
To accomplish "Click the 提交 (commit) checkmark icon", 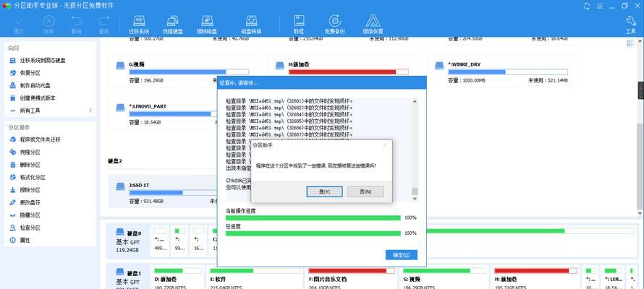I will [x=19, y=21].
